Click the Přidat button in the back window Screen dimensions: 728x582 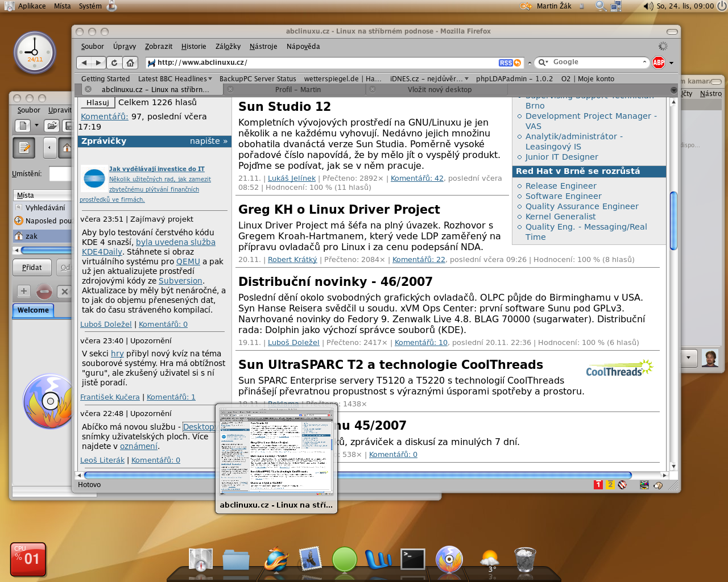click(x=32, y=268)
